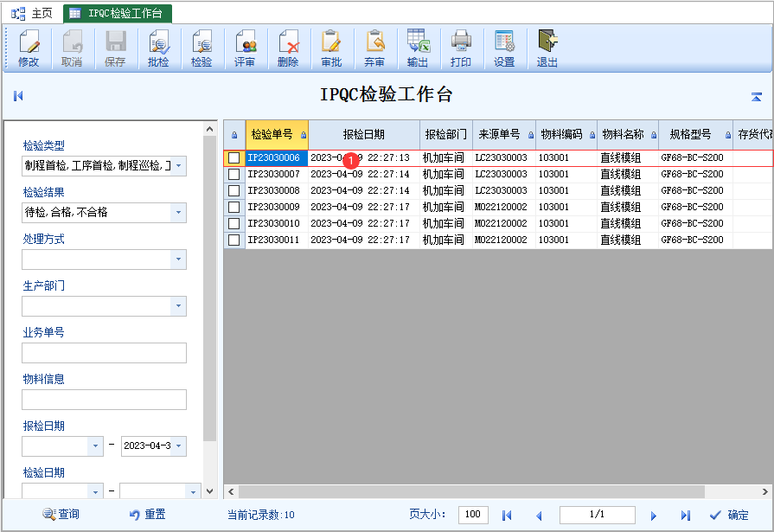This screenshot has height=532, width=774.
Task: Click the horizontal scrollbar of the grid
Action: point(471,491)
